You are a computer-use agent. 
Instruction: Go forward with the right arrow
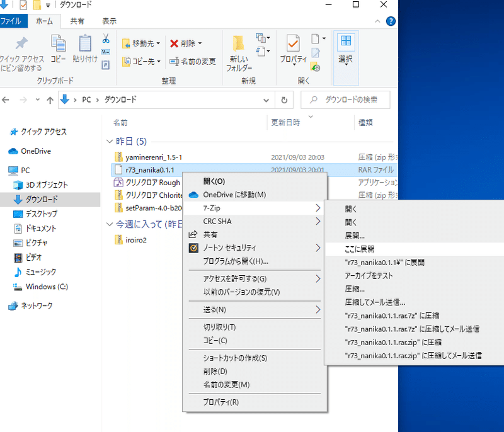point(23,100)
